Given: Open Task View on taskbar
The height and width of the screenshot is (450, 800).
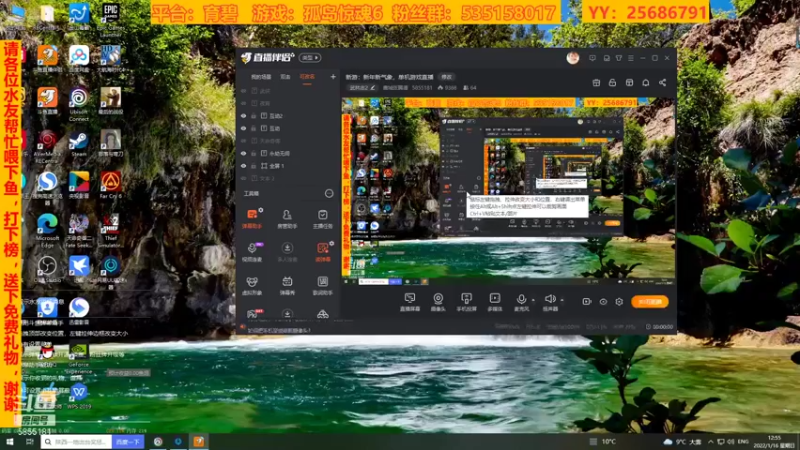Looking at the screenshot, I should [30, 441].
